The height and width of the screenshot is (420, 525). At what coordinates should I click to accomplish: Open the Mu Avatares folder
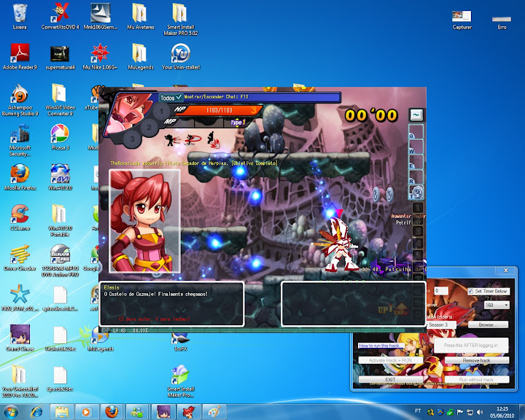click(140, 17)
